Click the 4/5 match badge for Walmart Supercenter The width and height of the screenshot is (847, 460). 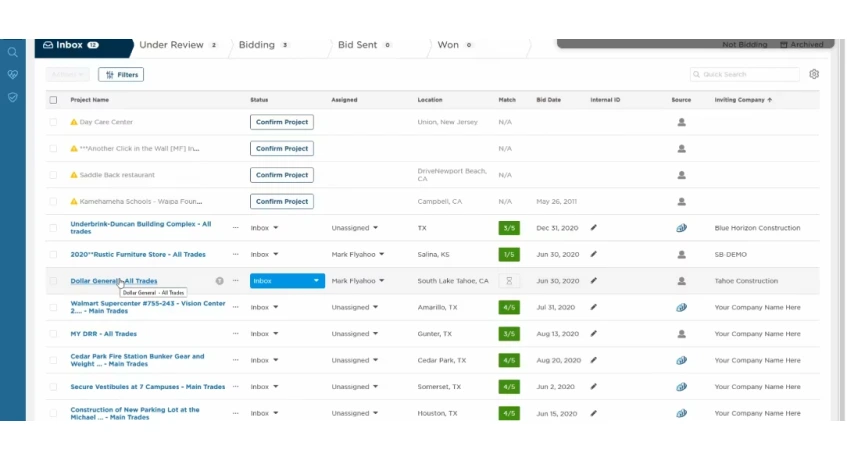[509, 307]
